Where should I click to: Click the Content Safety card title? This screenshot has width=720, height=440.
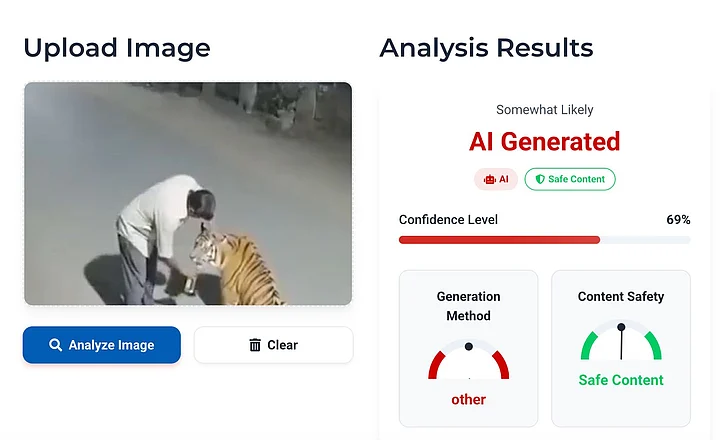(621, 297)
